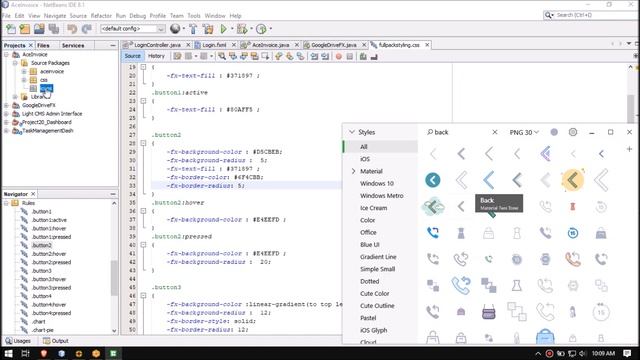
Task: Toggle code fold at line 46
Action: coord(143,296)
